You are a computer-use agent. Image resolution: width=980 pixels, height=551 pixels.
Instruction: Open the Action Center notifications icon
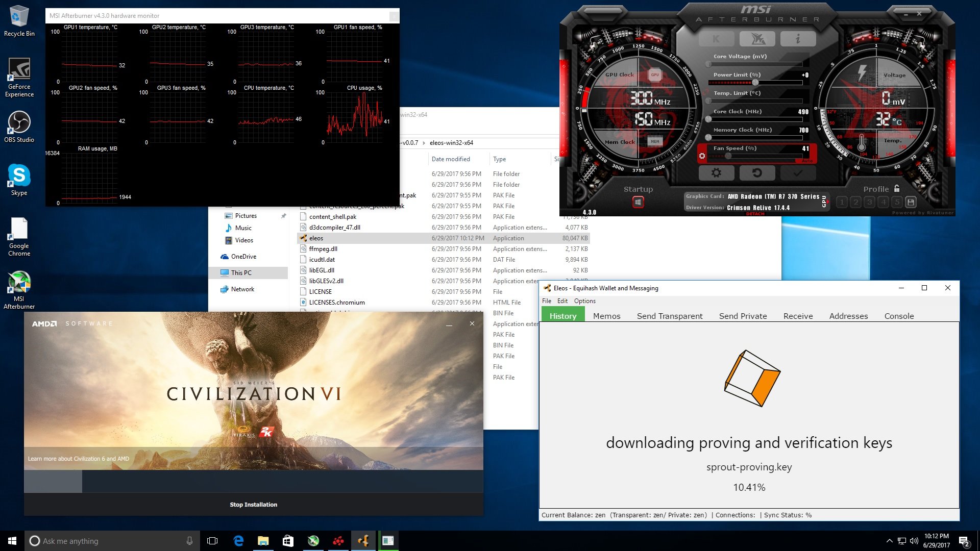pyautogui.click(x=964, y=541)
